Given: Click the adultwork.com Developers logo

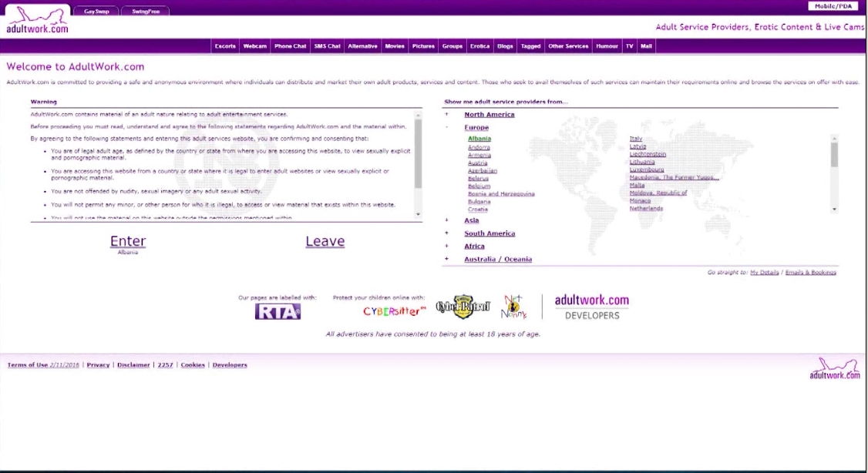Looking at the screenshot, I should (x=591, y=307).
